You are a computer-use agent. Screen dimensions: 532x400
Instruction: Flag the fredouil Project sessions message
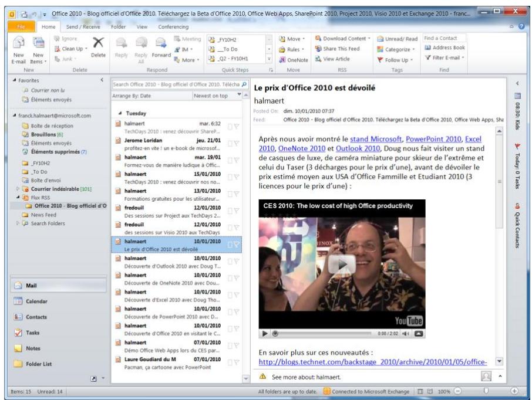tap(237, 211)
